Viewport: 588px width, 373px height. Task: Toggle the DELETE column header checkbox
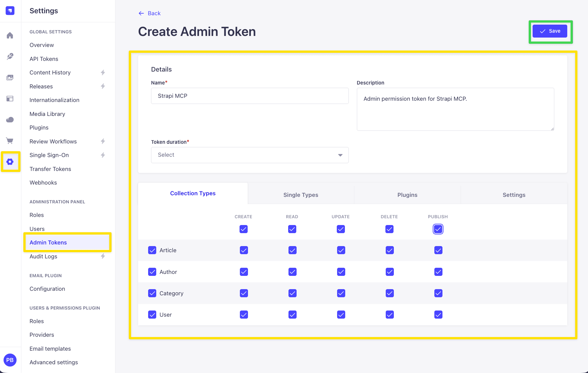tap(389, 229)
